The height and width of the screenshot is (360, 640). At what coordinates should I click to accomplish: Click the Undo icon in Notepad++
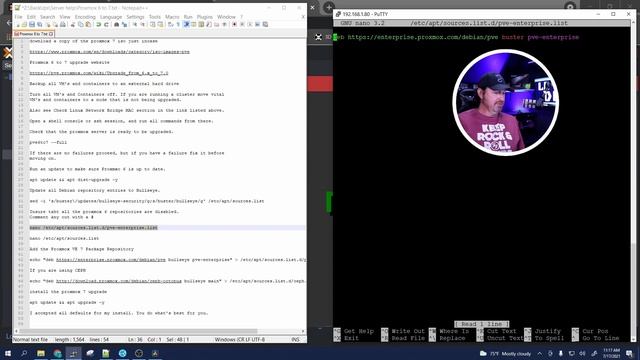pyautogui.click(x=98, y=24)
